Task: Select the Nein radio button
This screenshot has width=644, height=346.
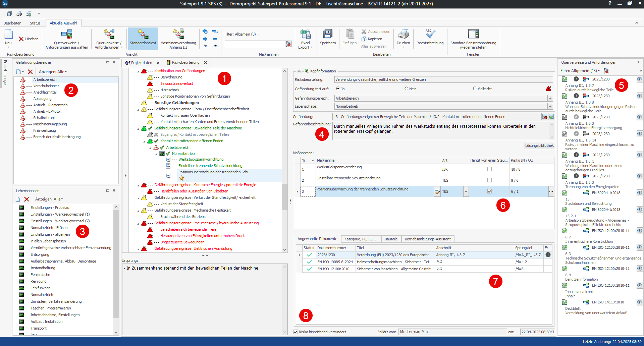Action: point(406,89)
